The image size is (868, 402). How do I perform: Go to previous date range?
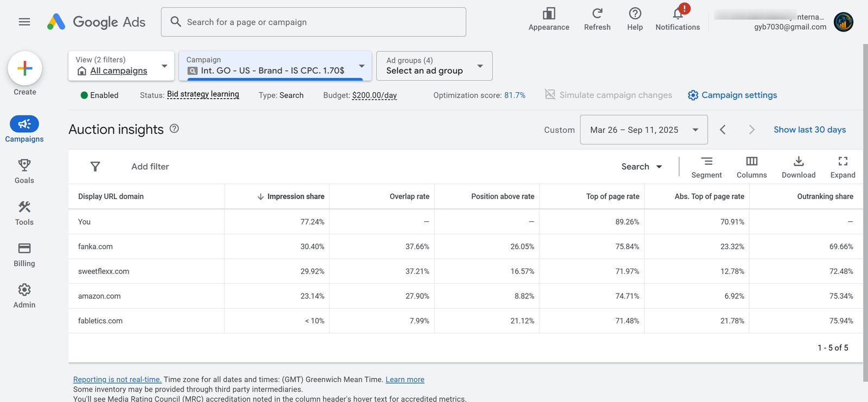pyautogui.click(x=723, y=130)
